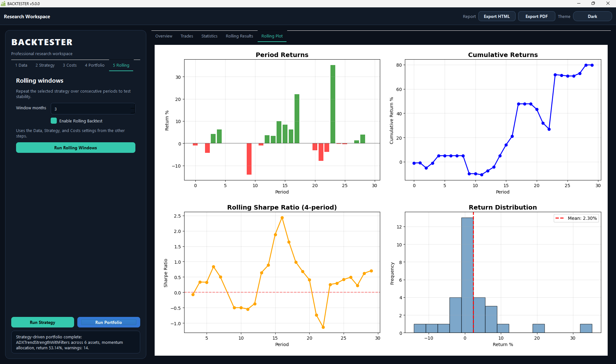The height and width of the screenshot is (364, 616).
Task: Click the Cumulative Returns chart title
Action: click(503, 55)
